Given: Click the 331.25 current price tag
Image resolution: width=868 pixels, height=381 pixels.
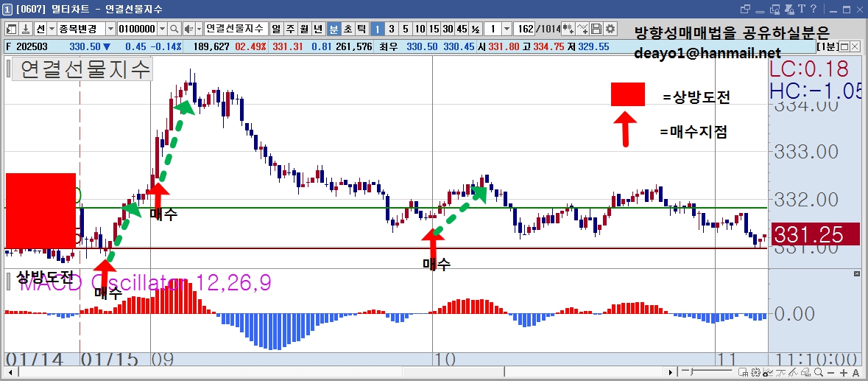Looking at the screenshot, I should click(x=816, y=235).
